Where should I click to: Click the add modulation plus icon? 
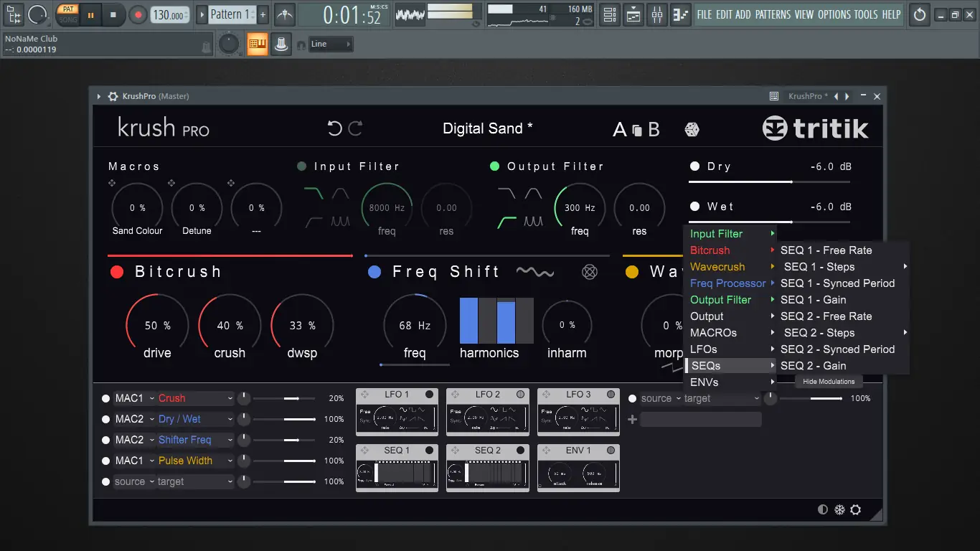(632, 419)
